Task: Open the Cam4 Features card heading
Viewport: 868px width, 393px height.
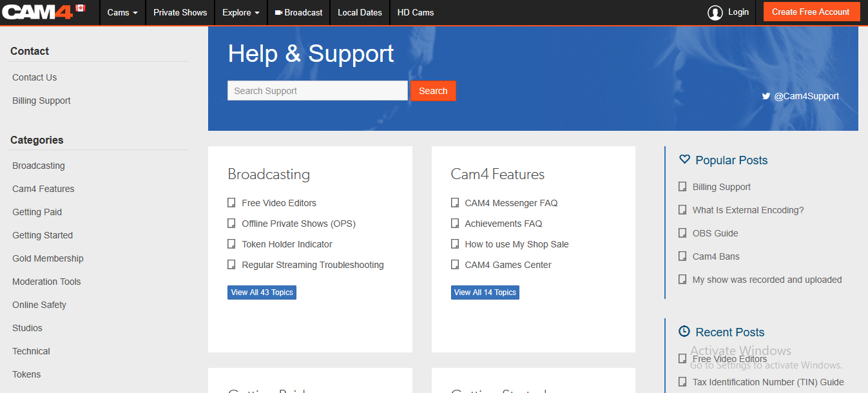Action: (497, 174)
